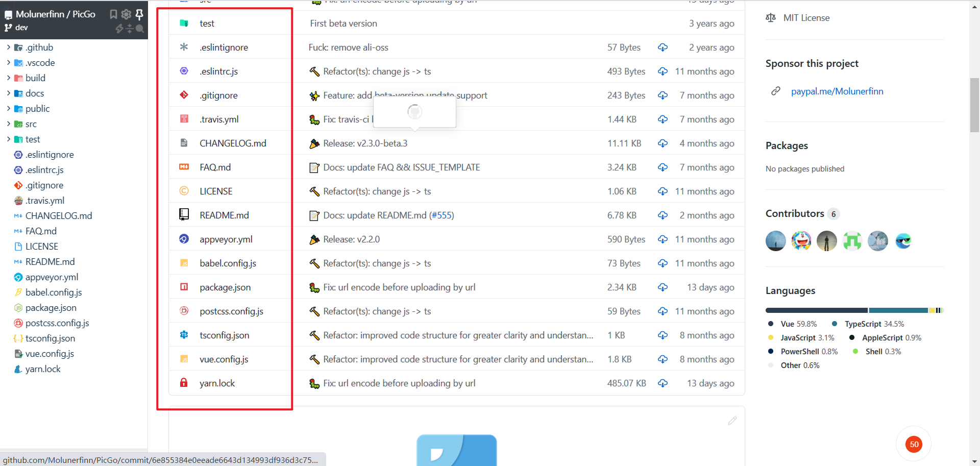
Task: Click the Vue language bar segment
Action: (x=817, y=310)
